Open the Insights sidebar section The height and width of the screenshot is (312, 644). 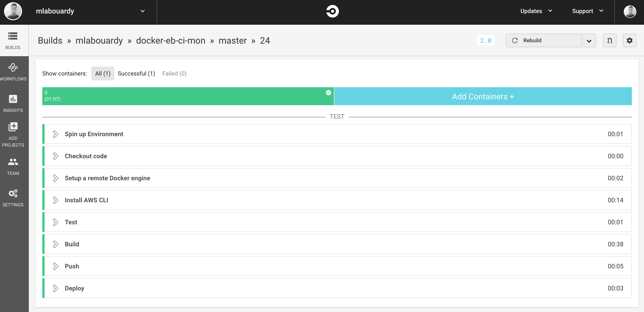pyautogui.click(x=13, y=103)
